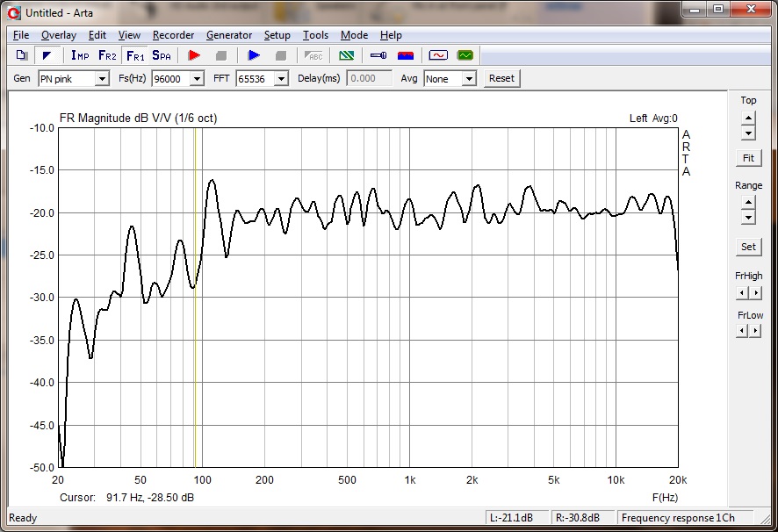Switch to FR1 single-channel mode

coord(135,55)
